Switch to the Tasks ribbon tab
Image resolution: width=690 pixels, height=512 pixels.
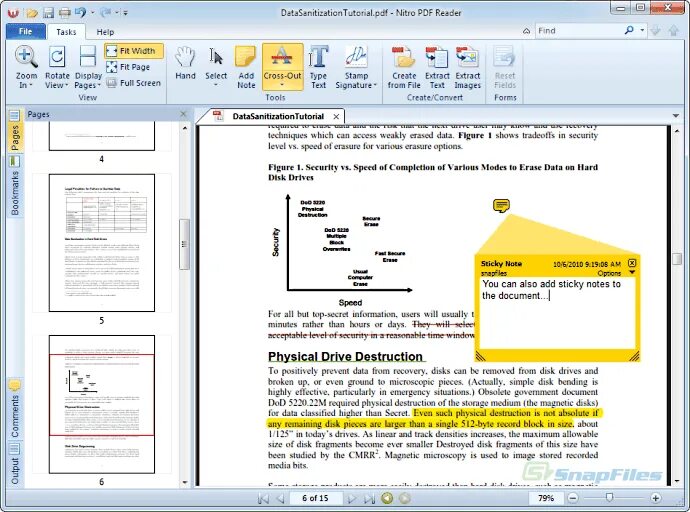coord(66,32)
